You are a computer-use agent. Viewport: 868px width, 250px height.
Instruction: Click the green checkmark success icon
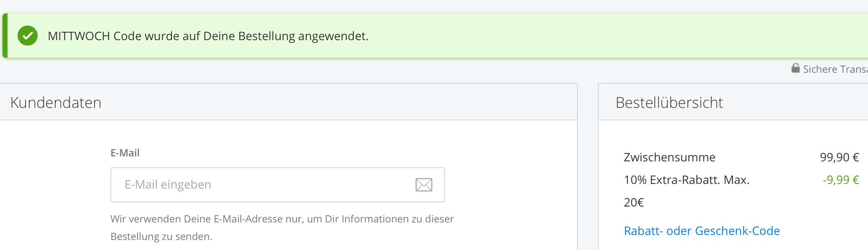(x=28, y=36)
